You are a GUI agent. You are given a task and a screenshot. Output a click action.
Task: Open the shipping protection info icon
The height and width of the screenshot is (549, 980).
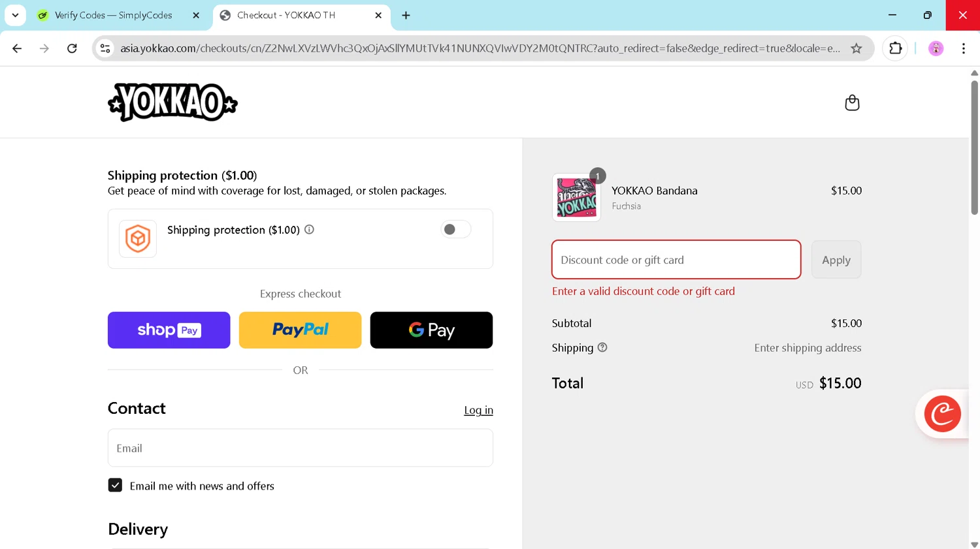(310, 230)
